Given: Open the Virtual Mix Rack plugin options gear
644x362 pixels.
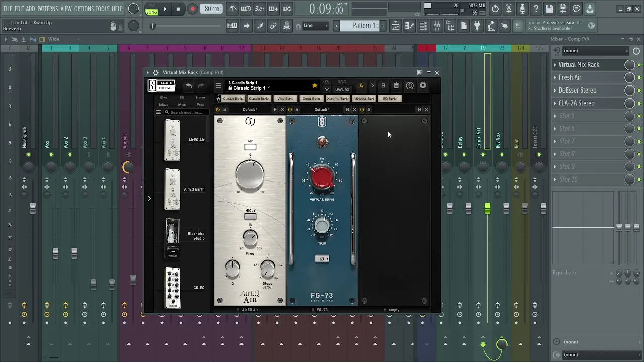Looking at the screenshot, I should point(155,73).
